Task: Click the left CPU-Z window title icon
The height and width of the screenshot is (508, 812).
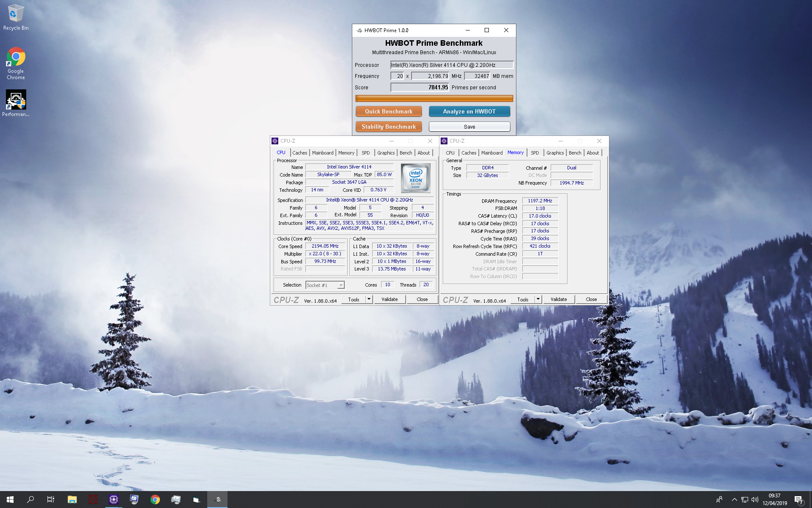Action: (x=275, y=141)
